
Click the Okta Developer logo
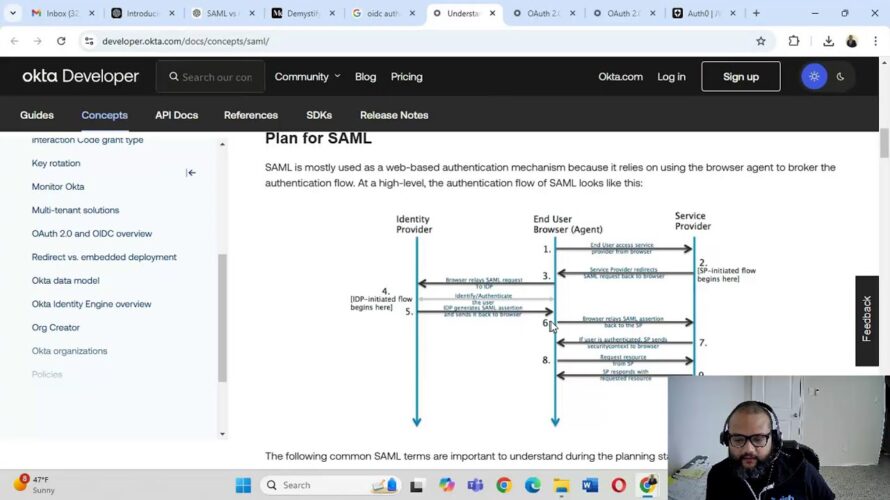pyautogui.click(x=81, y=76)
